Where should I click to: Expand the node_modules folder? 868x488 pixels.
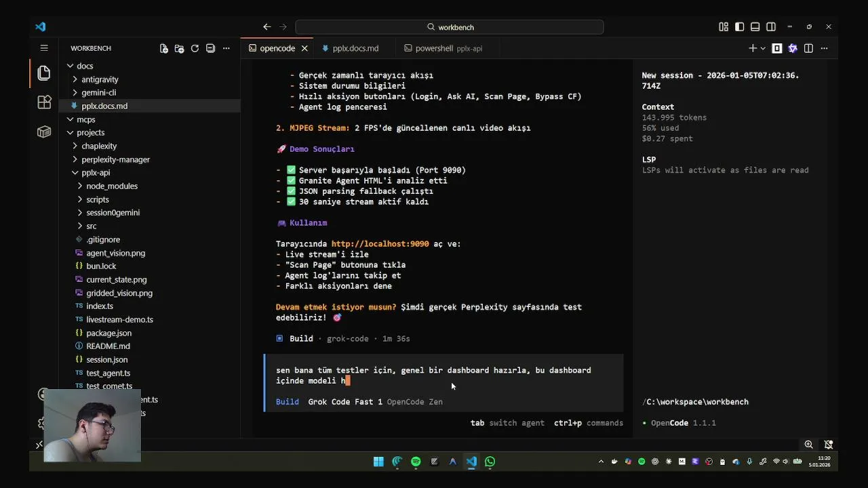(x=149, y=186)
